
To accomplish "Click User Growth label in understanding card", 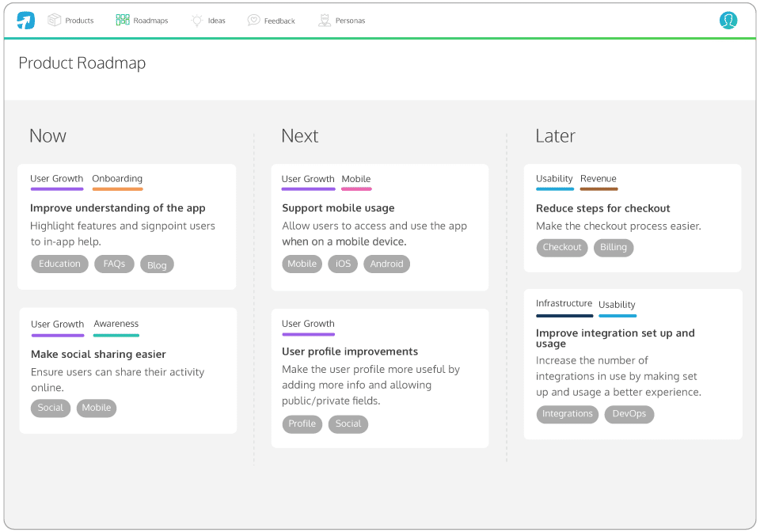I will click(x=57, y=178).
